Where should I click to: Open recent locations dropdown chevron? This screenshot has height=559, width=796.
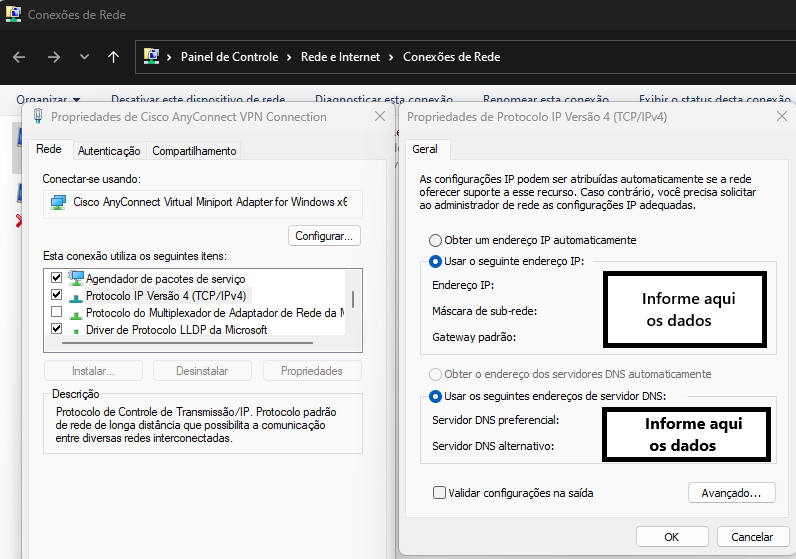[x=84, y=57]
